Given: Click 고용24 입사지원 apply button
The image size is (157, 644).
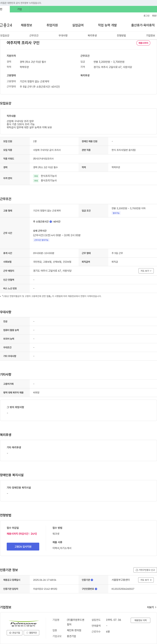Looking at the screenshot, I should coord(23,546).
